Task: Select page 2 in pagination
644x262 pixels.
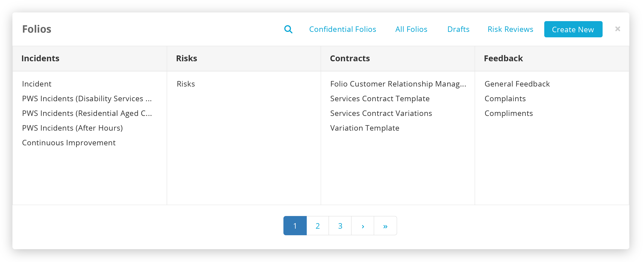Action: click(317, 226)
